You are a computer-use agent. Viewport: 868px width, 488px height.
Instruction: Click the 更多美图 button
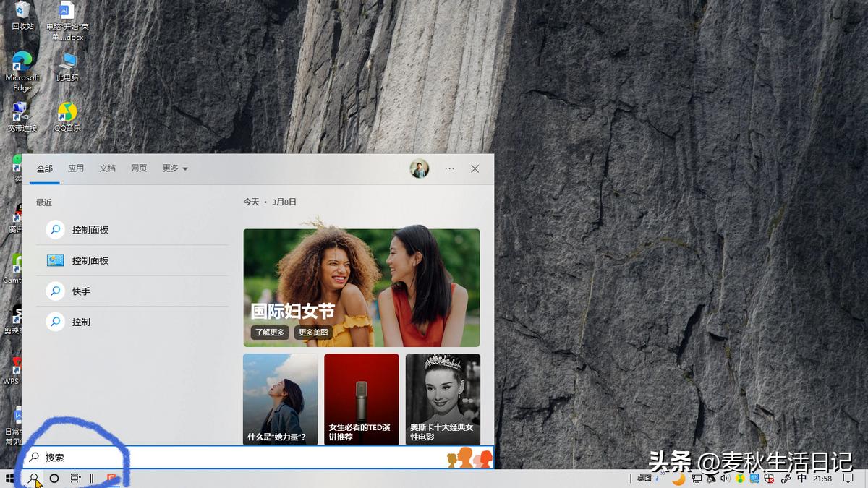(313, 333)
